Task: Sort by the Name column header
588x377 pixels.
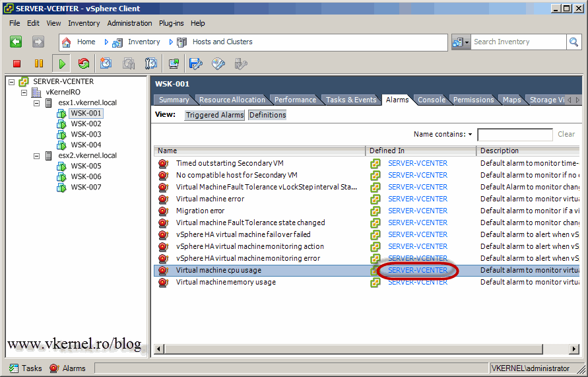Action: click(259, 151)
